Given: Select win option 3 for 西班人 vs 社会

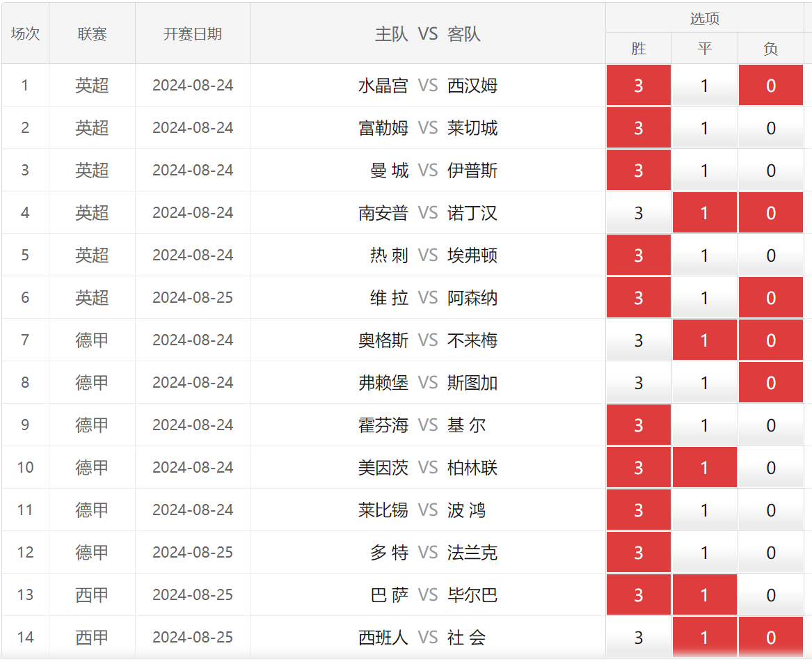Looking at the screenshot, I should pos(639,637).
